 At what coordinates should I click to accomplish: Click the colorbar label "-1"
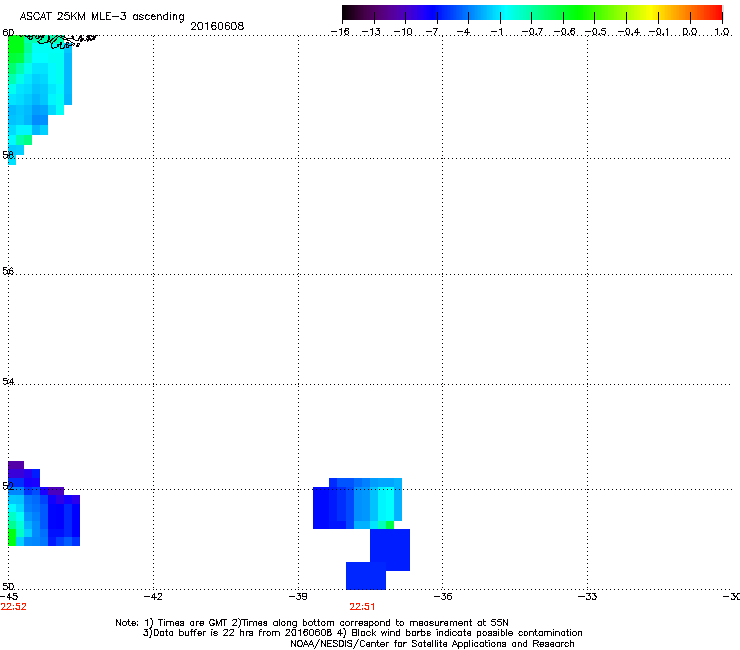(496, 32)
